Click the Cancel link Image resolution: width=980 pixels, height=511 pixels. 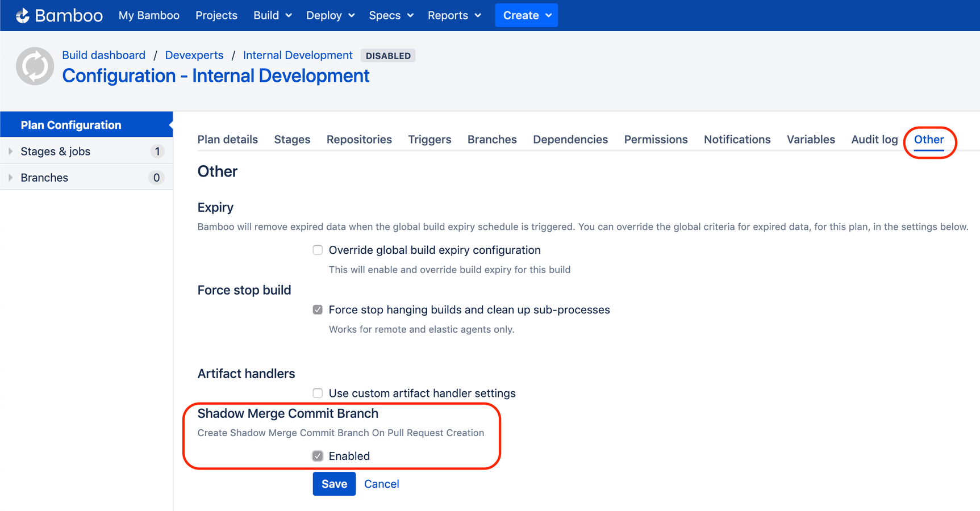point(381,484)
